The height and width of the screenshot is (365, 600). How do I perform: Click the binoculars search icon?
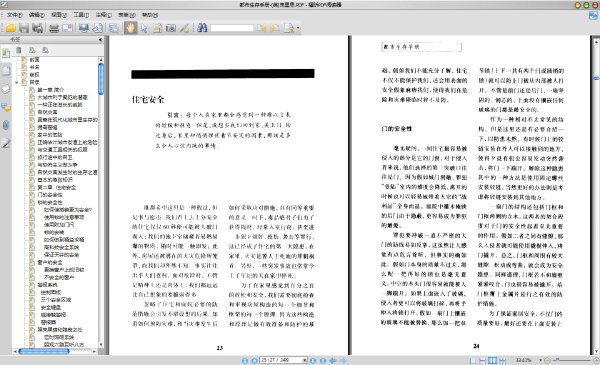(202, 28)
